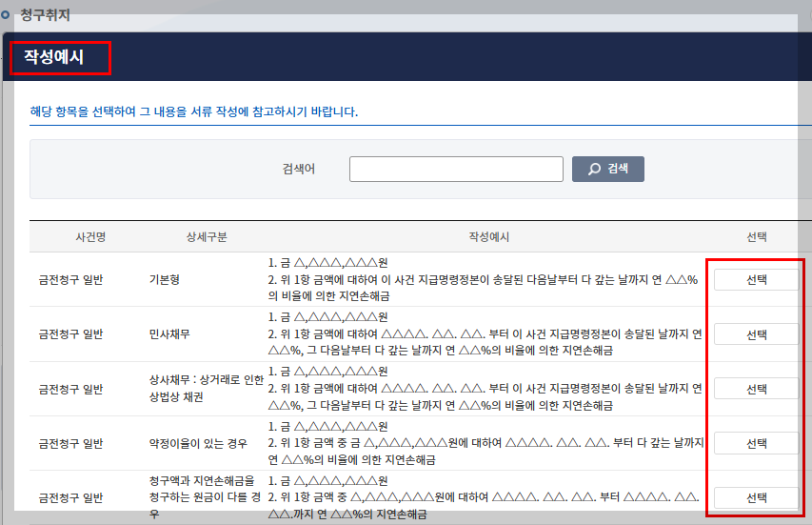Viewport: 812px width, 525px height.
Task: Click 선택 for 약정이율이 있는 경우 row
Action: coord(756,443)
